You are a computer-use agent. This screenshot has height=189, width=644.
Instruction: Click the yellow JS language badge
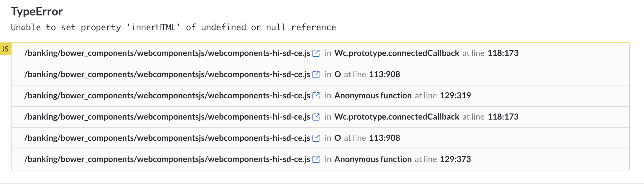click(6, 48)
